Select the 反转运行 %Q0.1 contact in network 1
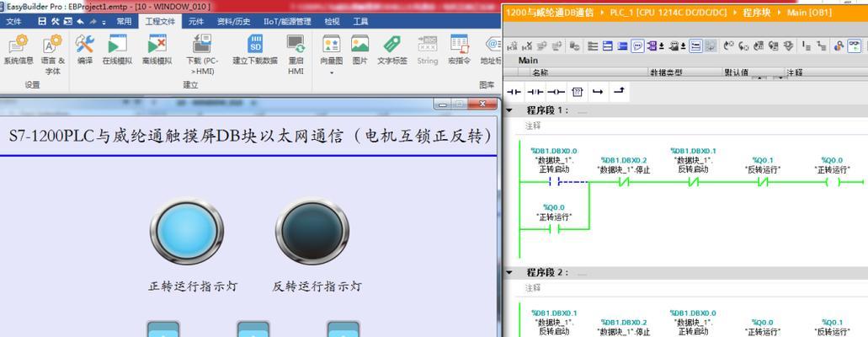 coord(764,182)
